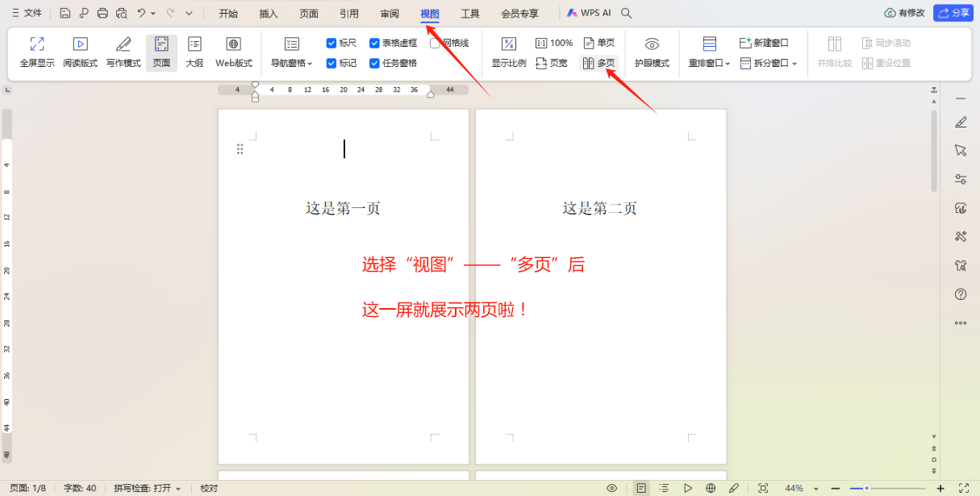Switch to the 引用 references tab
980x496 pixels.
[349, 13]
